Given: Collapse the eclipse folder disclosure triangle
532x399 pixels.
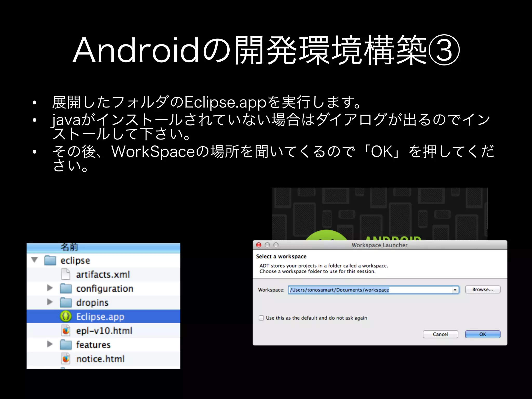Looking at the screenshot, I should 34,260.
